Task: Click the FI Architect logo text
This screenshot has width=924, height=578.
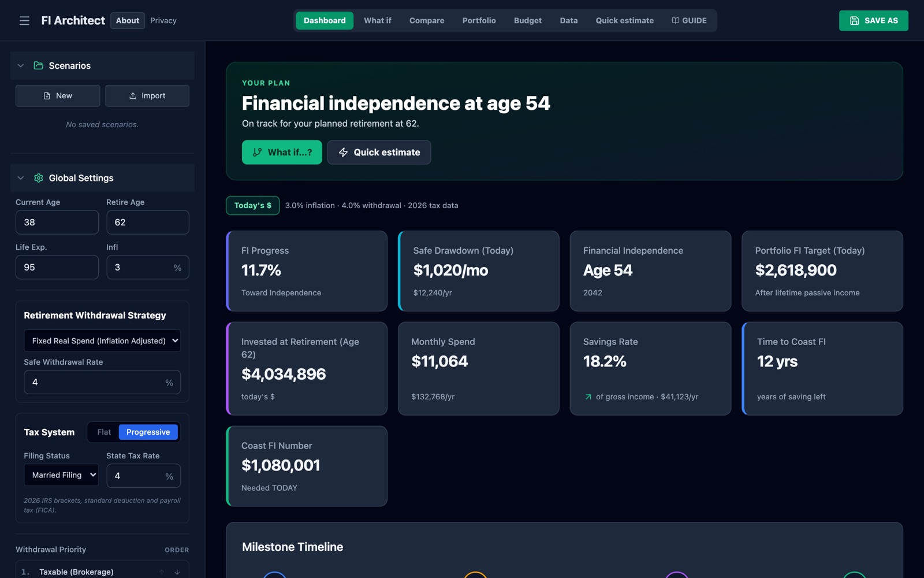Action: tap(73, 21)
